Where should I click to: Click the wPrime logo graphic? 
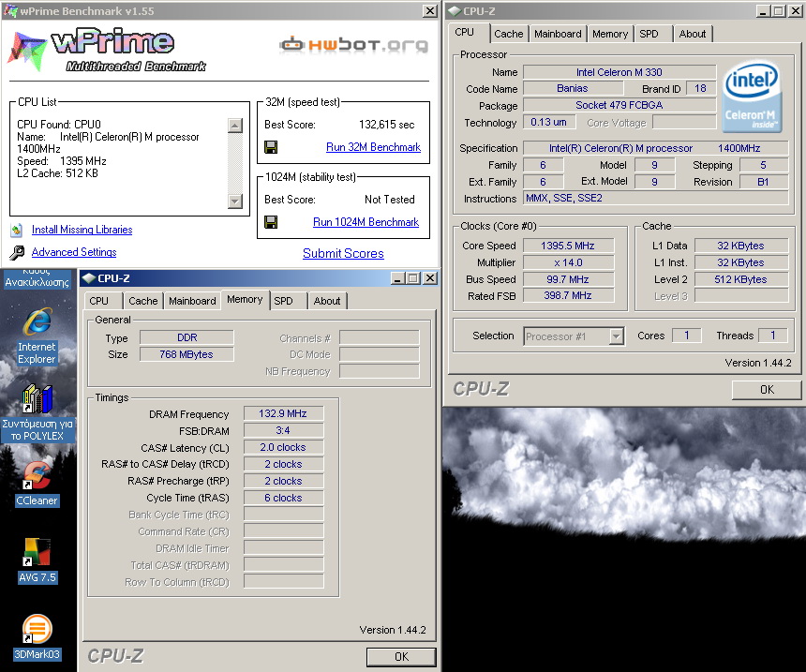click(x=107, y=50)
